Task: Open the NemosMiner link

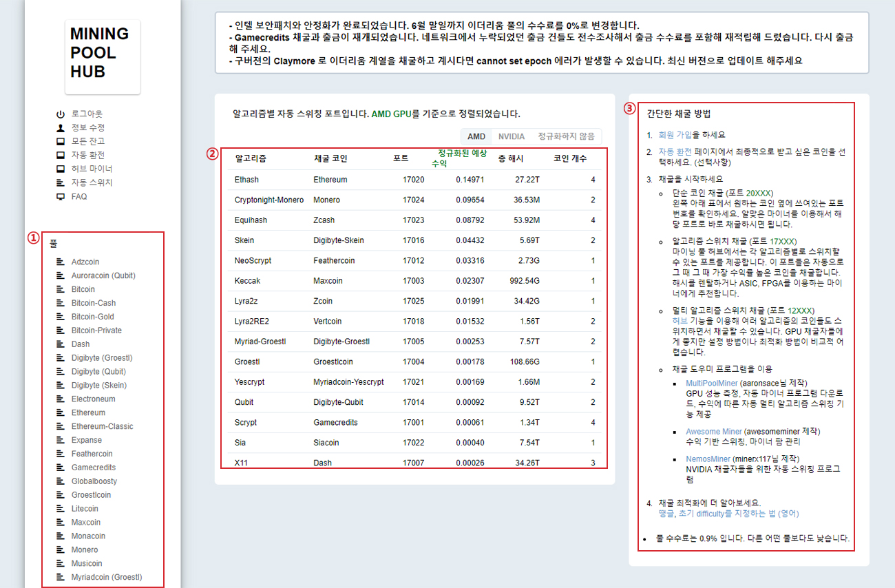Action: point(708,459)
